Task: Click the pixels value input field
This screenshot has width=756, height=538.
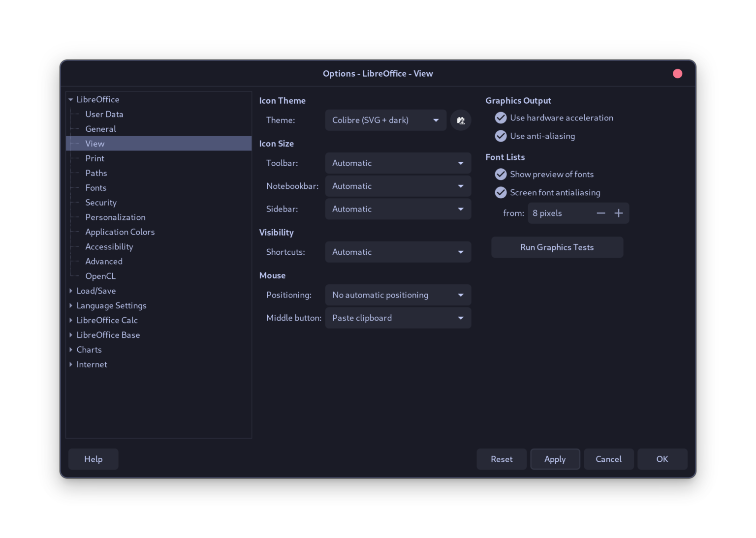Action: tap(559, 213)
